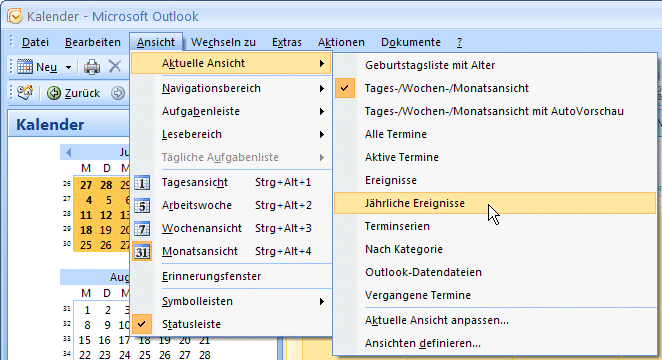Choose the Terminserien view
The height and width of the screenshot is (360, 662).
click(x=495, y=226)
